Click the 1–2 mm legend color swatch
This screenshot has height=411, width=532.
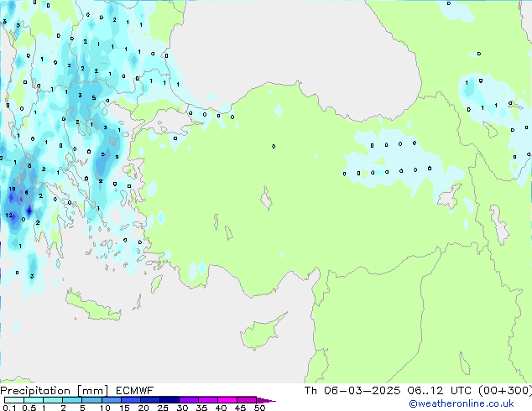pyautogui.click(x=53, y=400)
